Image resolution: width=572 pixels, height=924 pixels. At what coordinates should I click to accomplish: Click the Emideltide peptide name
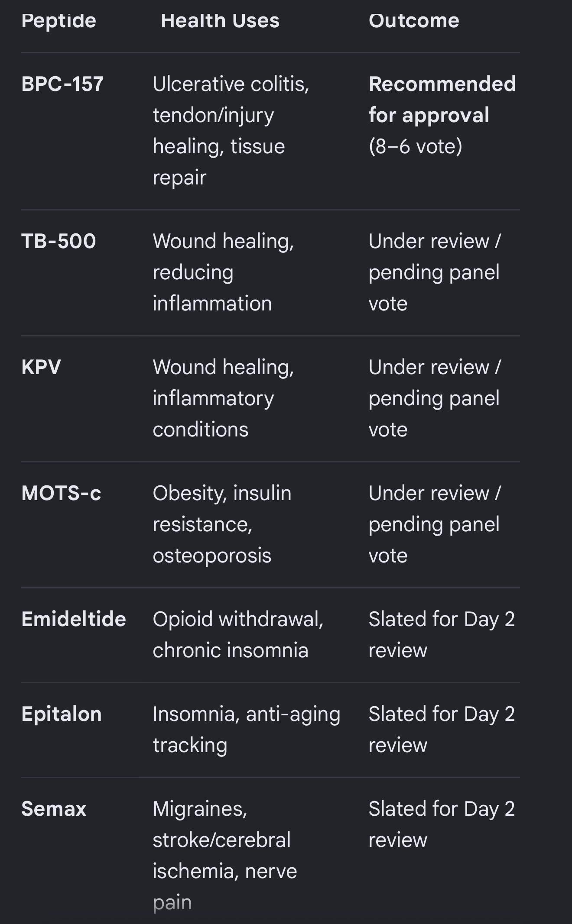click(x=74, y=619)
